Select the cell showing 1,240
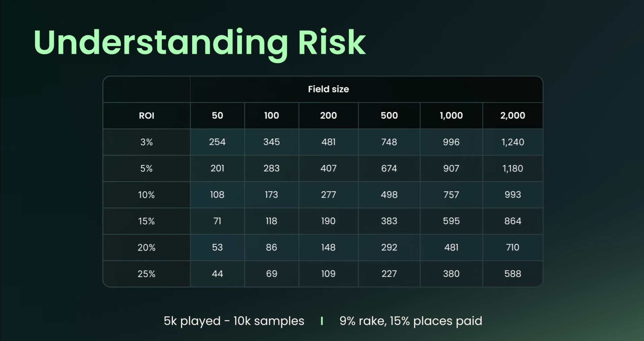This screenshot has width=644, height=341. (513, 142)
